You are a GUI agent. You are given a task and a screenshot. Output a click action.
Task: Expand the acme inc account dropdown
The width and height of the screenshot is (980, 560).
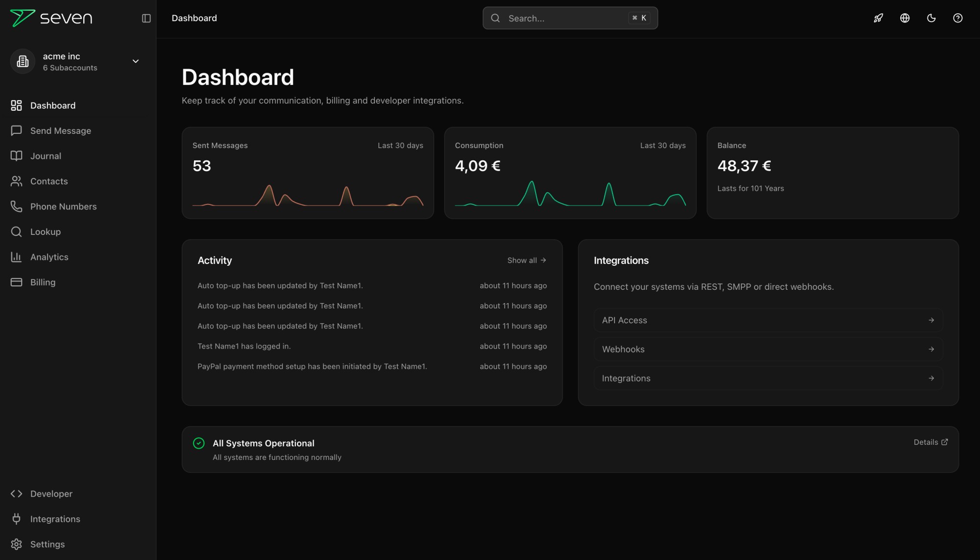[136, 61]
